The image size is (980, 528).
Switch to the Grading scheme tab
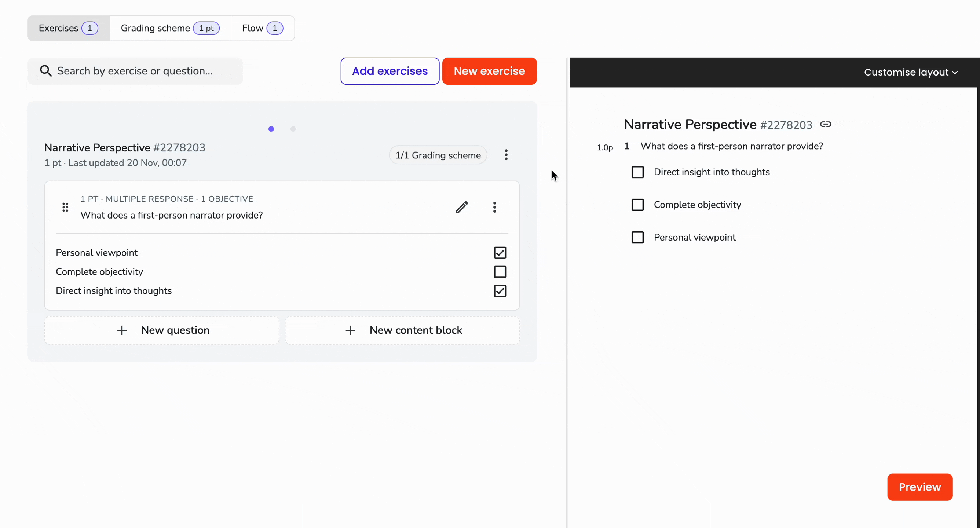click(170, 28)
